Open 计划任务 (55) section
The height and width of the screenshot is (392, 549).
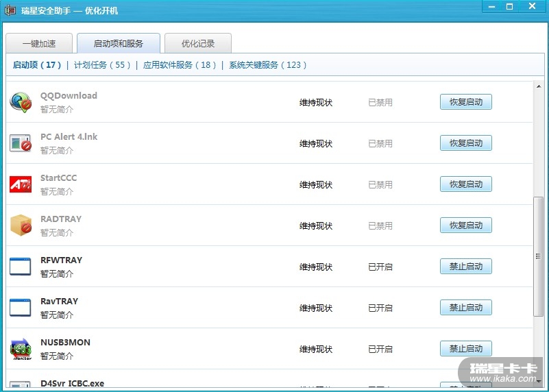point(102,64)
